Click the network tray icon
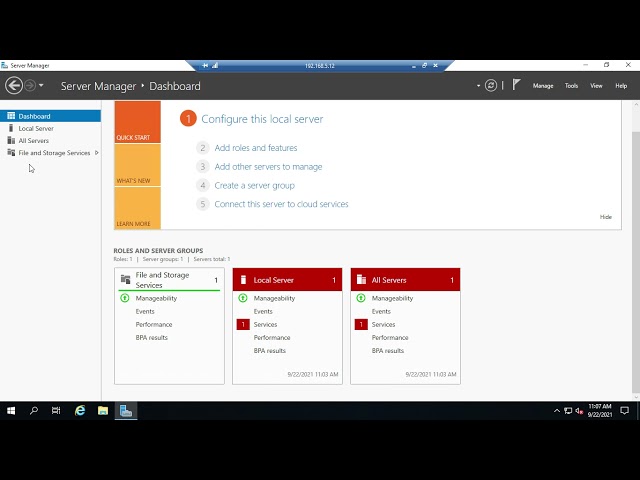This screenshot has width=640, height=480. click(x=568, y=411)
